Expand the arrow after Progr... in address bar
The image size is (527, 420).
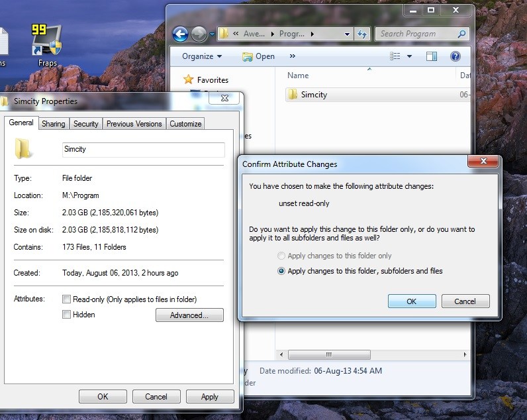click(312, 34)
